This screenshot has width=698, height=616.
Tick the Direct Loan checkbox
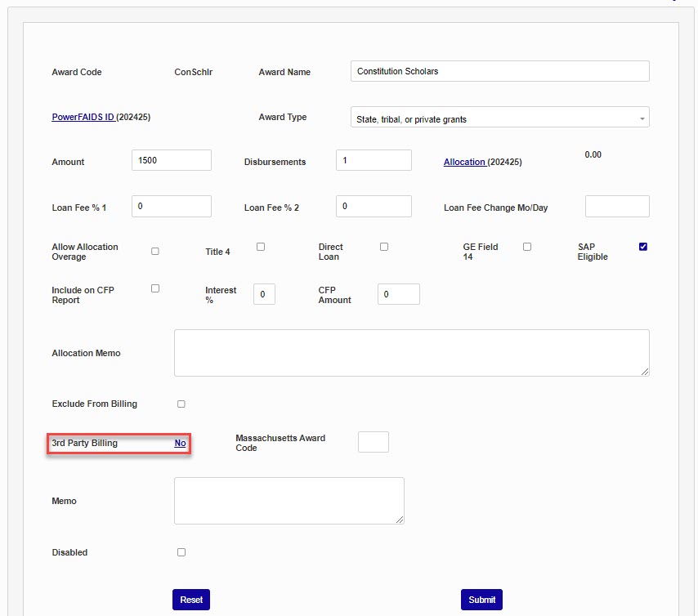(384, 247)
